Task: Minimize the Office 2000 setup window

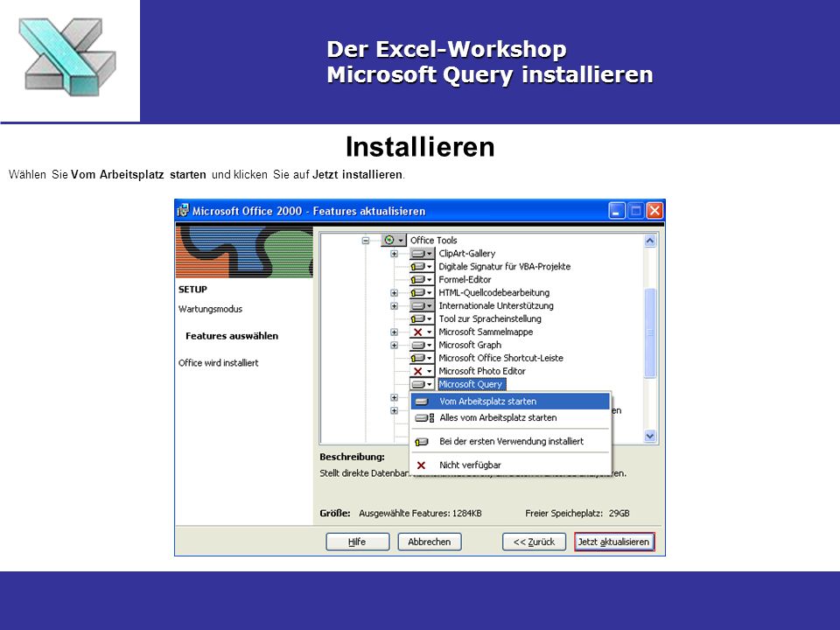Action: pos(617,211)
